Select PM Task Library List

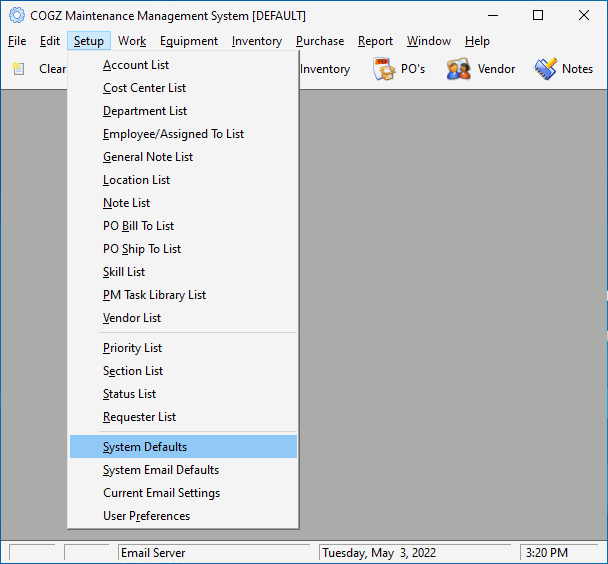click(x=154, y=295)
